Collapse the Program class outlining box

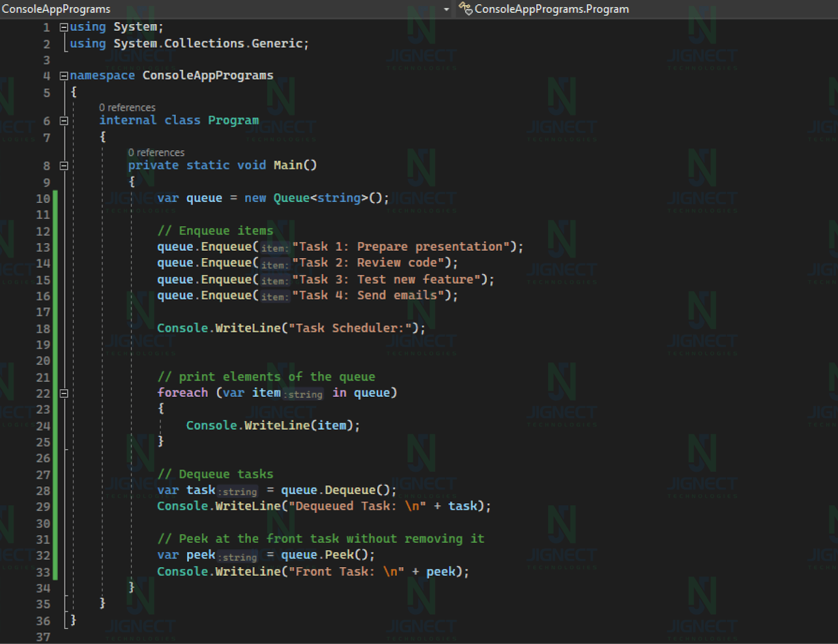coord(63,121)
